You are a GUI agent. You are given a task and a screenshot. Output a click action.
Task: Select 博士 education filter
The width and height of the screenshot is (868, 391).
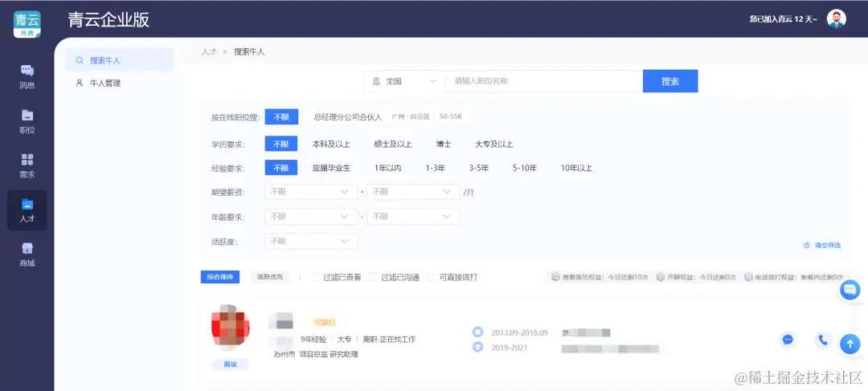(444, 144)
